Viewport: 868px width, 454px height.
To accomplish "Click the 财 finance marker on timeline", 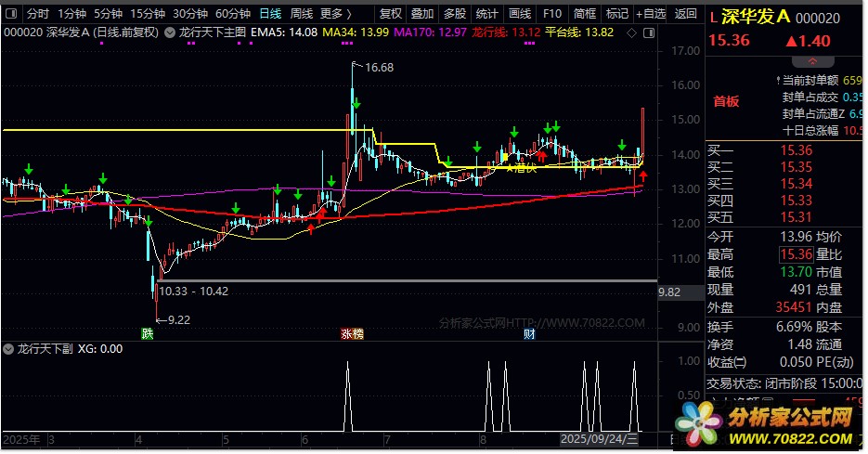I will (x=529, y=333).
